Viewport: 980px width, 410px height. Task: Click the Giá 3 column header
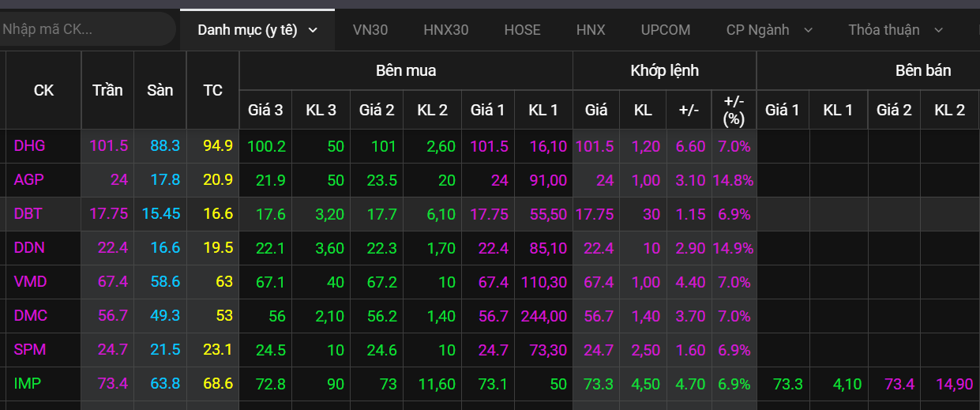click(x=265, y=110)
